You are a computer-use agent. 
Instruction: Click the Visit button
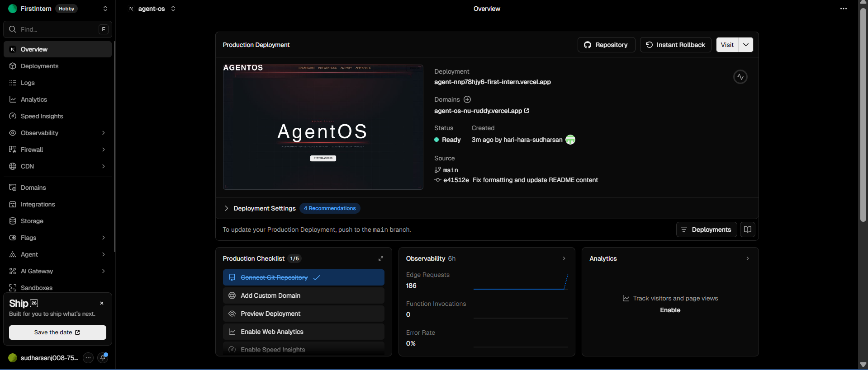coord(727,45)
